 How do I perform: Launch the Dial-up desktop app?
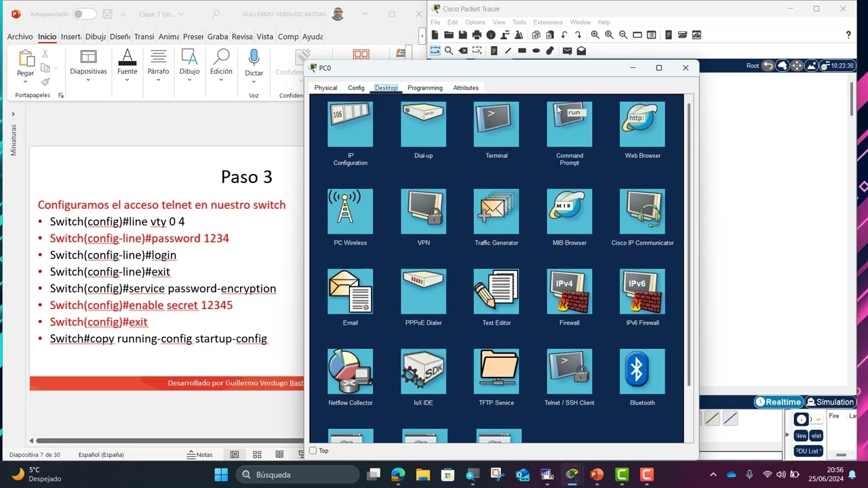click(x=423, y=125)
